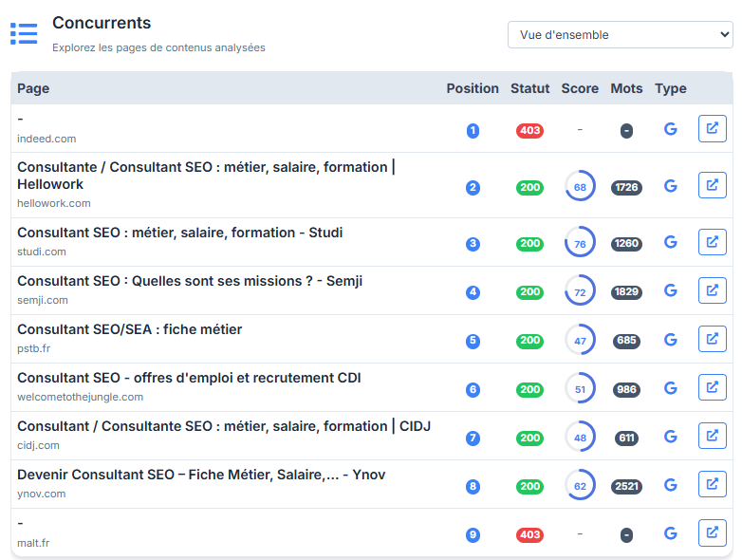Open external link for studi.com row
This screenshot has height=560, width=742.
(713, 242)
